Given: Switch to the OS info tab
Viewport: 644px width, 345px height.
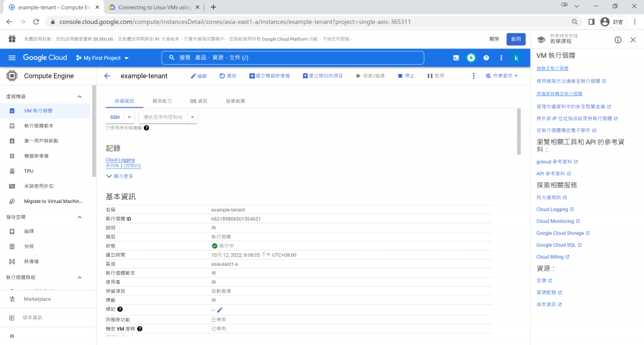Looking at the screenshot, I should (x=199, y=101).
